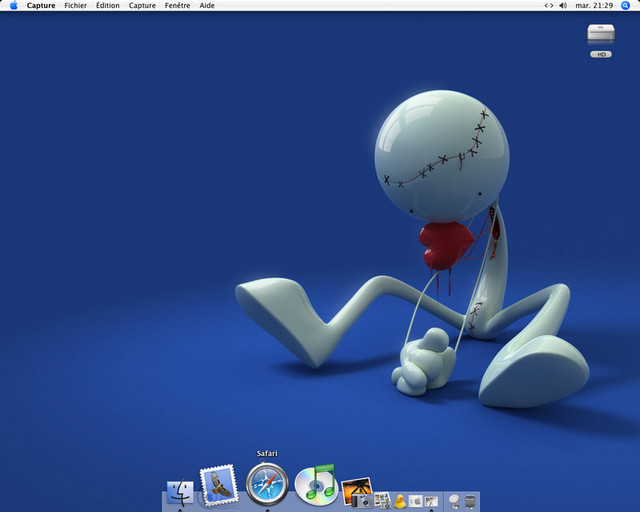
Task: Open Finder from the Dock
Action: point(180,493)
